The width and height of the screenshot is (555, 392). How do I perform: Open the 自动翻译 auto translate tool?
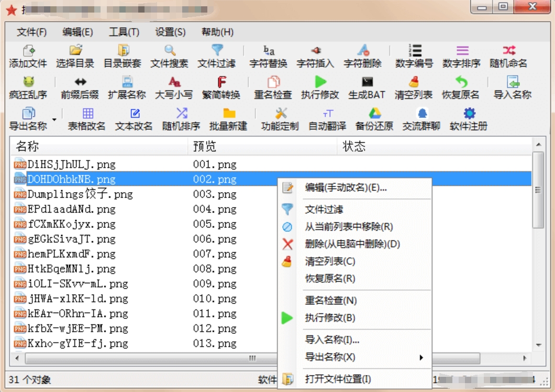pyautogui.click(x=327, y=119)
